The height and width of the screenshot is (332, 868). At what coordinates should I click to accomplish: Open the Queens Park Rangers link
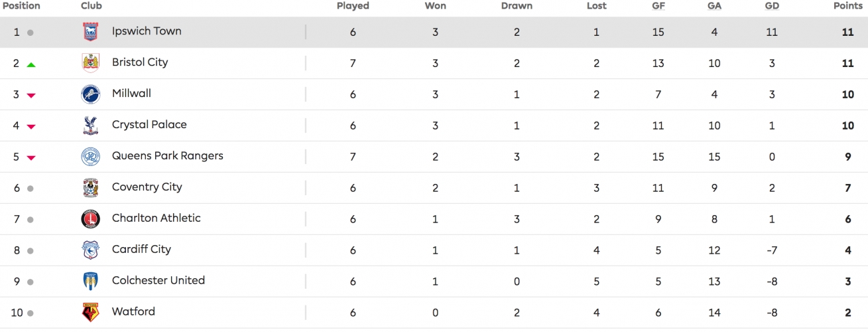[x=168, y=156]
